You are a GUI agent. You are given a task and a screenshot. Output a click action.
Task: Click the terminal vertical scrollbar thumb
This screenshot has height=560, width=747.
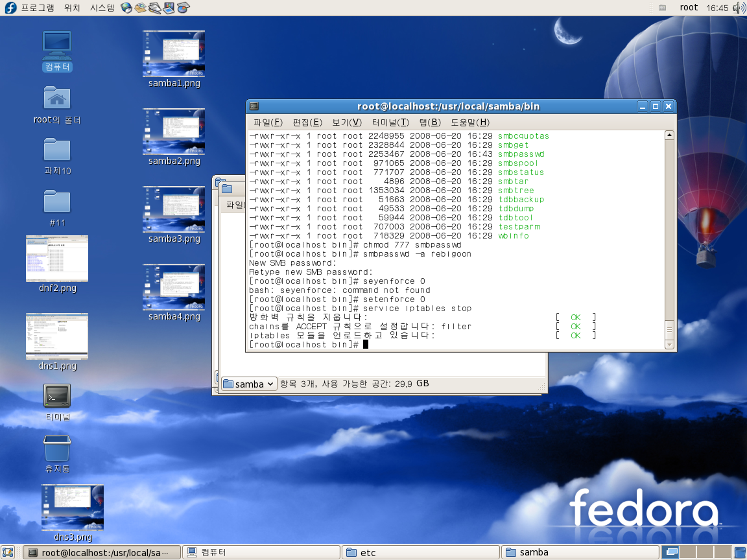pyautogui.click(x=669, y=328)
